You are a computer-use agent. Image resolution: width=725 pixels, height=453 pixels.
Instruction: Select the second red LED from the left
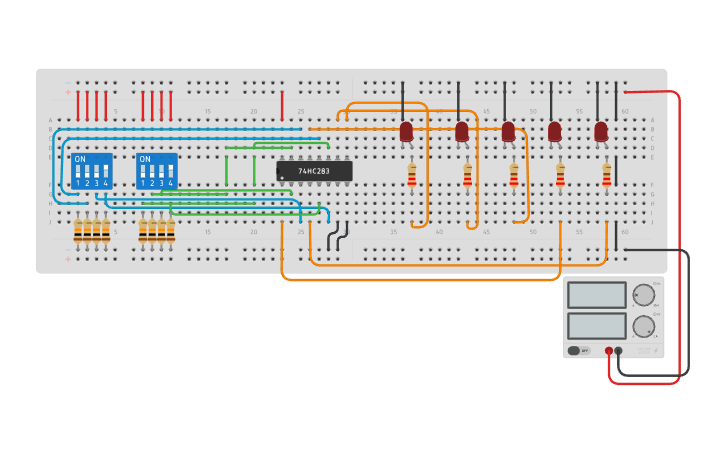[462, 134]
